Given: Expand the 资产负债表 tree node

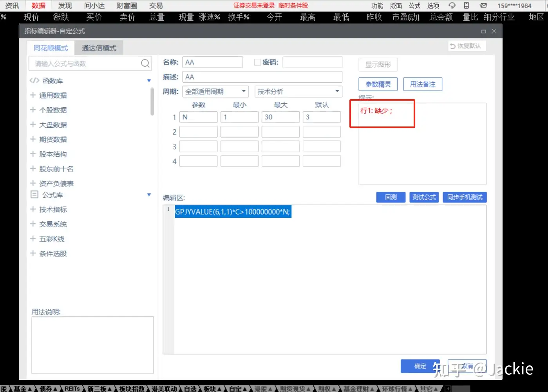Looking at the screenshot, I should pyautogui.click(x=33, y=183).
